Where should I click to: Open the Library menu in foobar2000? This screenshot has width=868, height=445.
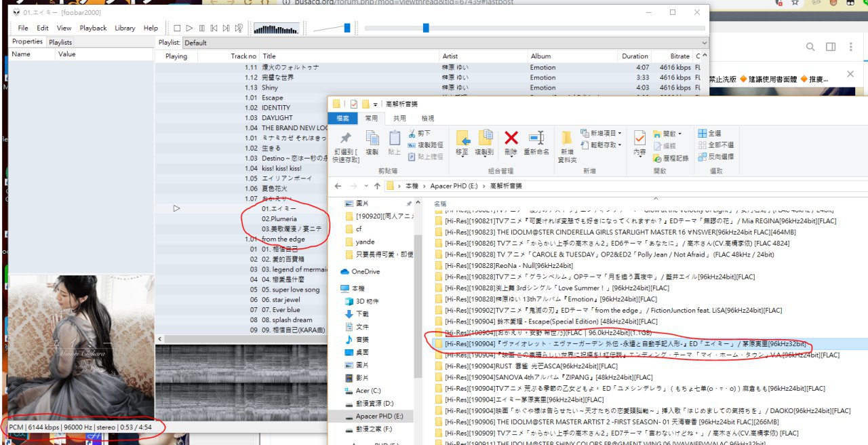pos(125,28)
